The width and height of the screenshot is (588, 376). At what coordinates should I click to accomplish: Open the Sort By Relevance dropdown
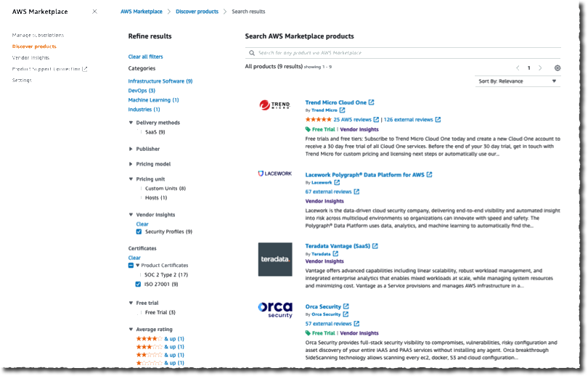tap(518, 81)
